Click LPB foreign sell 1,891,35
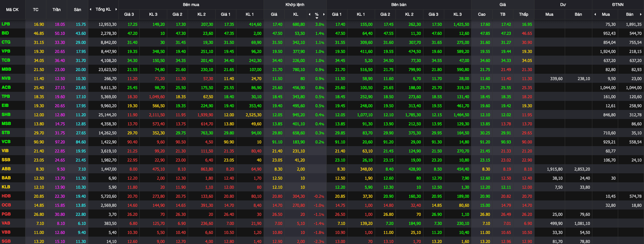 [634, 24]
